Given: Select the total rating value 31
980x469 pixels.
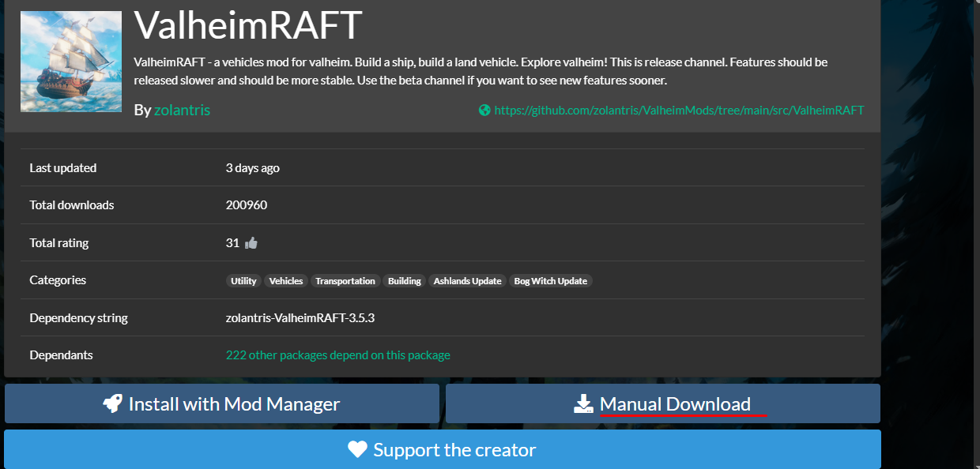Looking at the screenshot, I should point(232,243).
